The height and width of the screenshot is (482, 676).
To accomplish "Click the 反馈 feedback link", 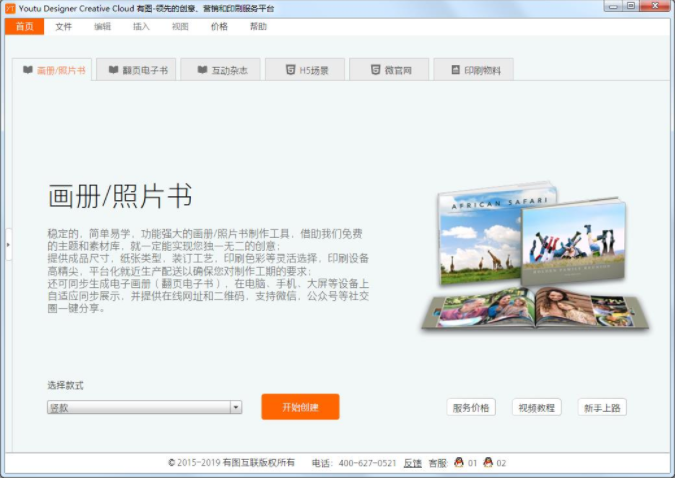I will click(x=412, y=463).
